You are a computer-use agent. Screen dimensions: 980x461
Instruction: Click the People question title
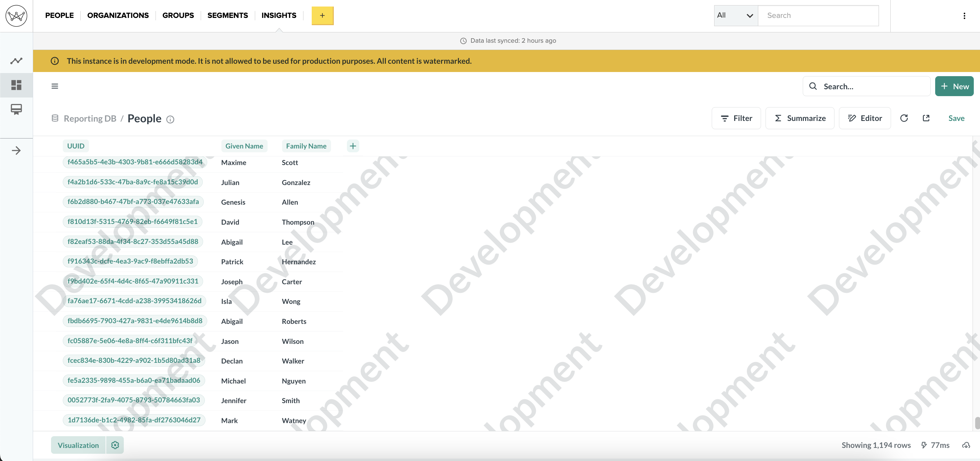(144, 119)
